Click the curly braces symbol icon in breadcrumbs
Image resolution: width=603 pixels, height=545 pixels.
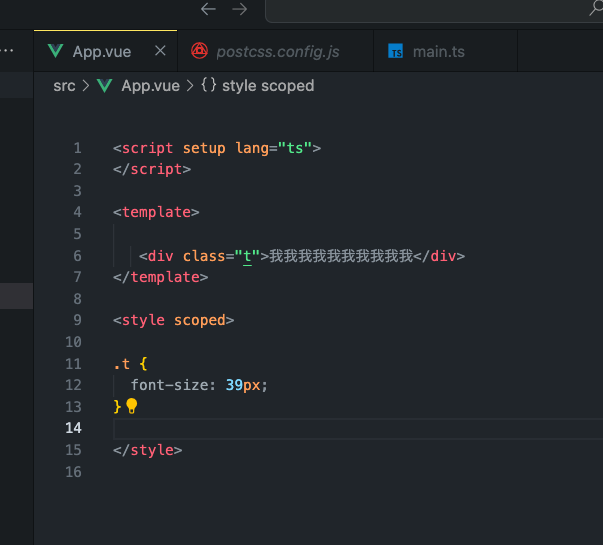[x=208, y=86]
